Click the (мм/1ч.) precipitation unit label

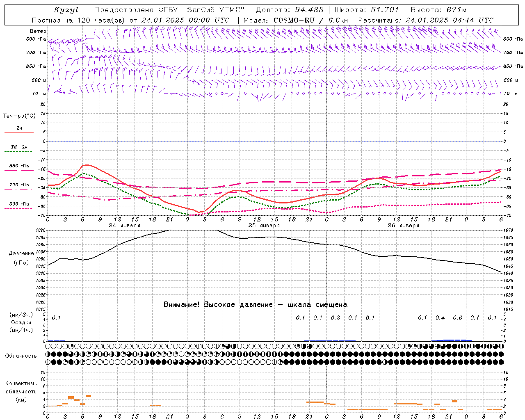pos(21,330)
